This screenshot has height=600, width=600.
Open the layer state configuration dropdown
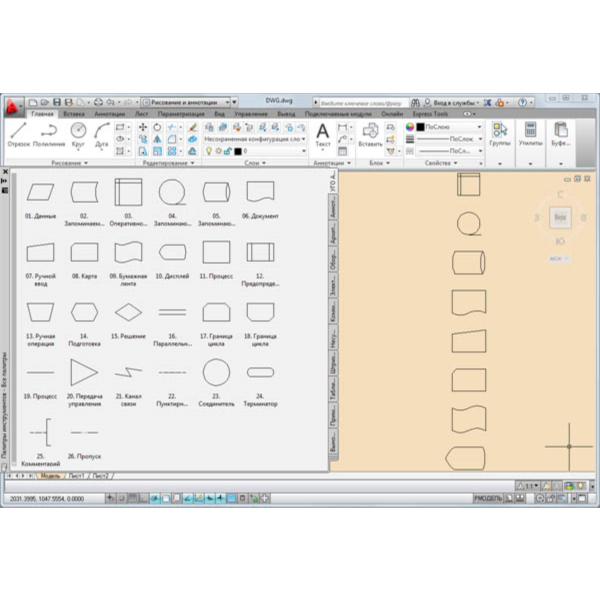click(x=255, y=139)
